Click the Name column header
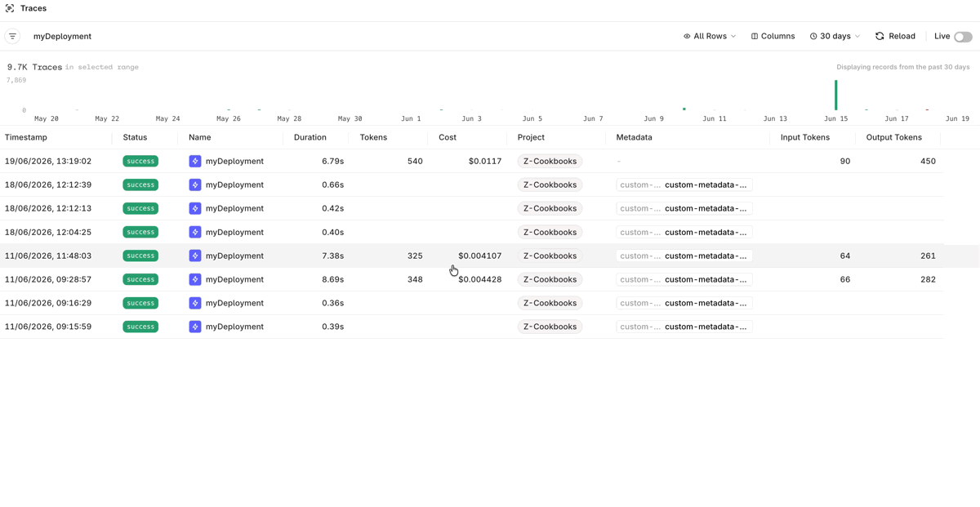Image resolution: width=980 pixels, height=507 pixels. click(x=200, y=137)
